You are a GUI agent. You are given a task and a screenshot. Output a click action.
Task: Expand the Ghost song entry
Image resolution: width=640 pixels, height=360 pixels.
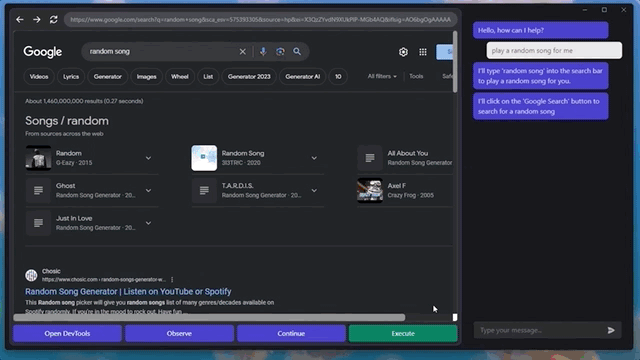(x=148, y=191)
